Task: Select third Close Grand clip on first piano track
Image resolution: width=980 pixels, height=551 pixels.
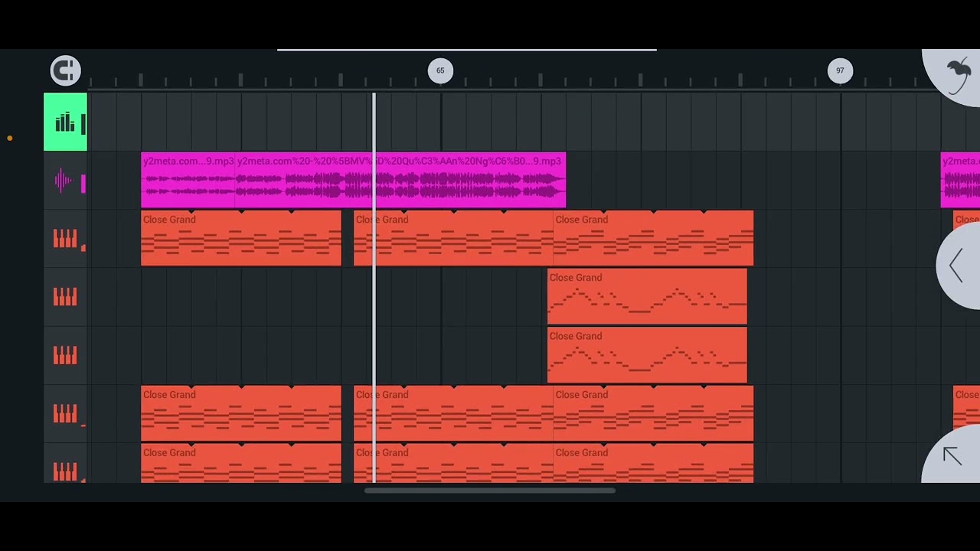Action: (653, 239)
